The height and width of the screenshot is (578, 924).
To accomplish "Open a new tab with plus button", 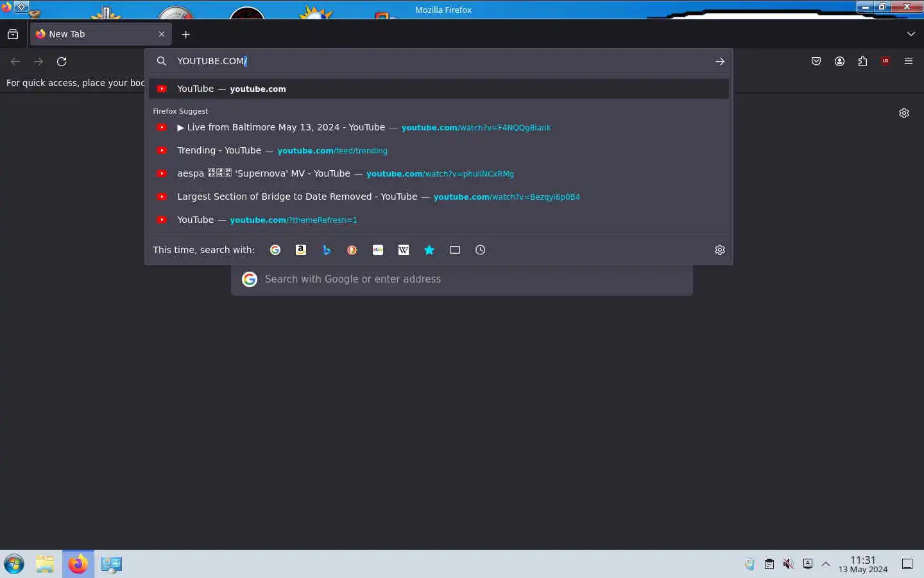I will pos(186,34).
